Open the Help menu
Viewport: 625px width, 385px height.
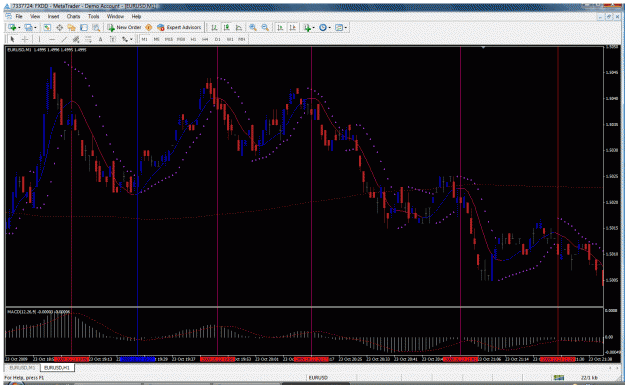coord(136,16)
